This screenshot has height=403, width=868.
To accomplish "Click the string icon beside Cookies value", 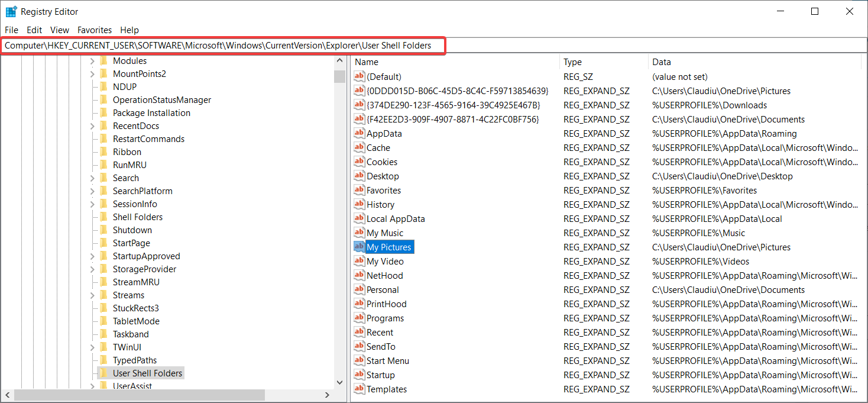I will coord(359,162).
